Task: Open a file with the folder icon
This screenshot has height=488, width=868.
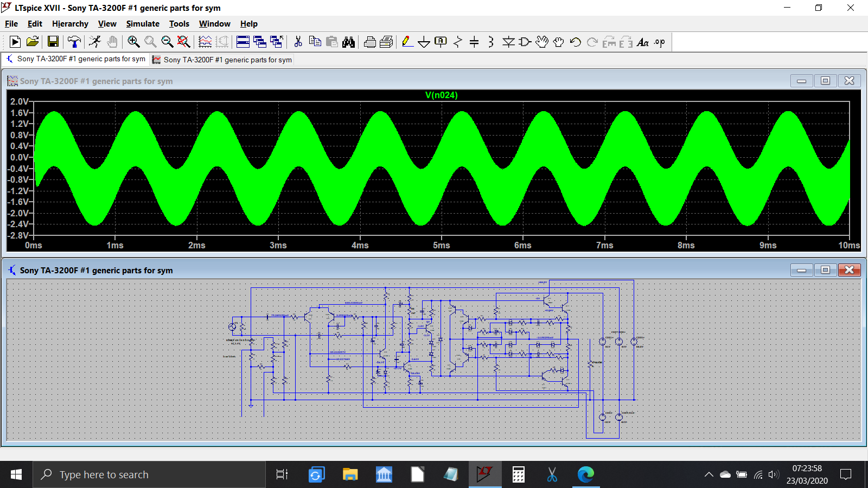Action: 33,42
